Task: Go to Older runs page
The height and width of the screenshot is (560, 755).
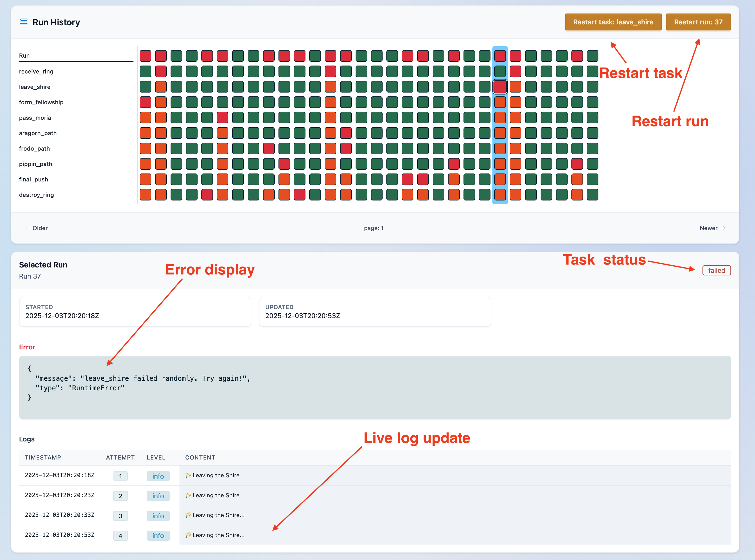Action: 36,228
